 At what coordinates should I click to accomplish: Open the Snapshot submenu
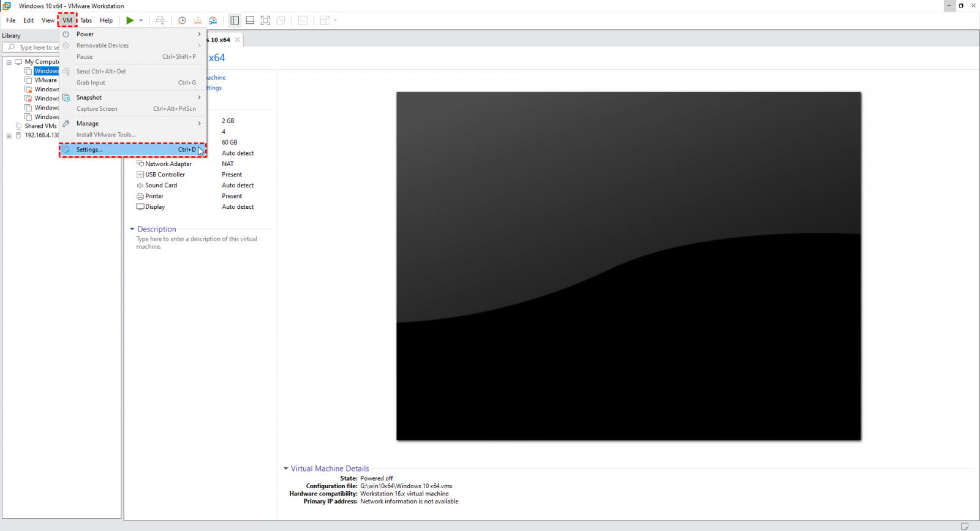(x=89, y=97)
